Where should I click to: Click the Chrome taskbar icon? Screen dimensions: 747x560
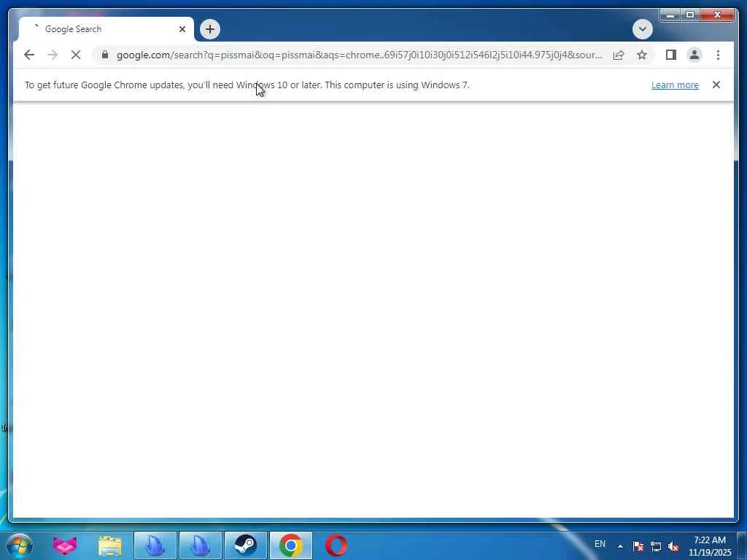click(x=291, y=545)
